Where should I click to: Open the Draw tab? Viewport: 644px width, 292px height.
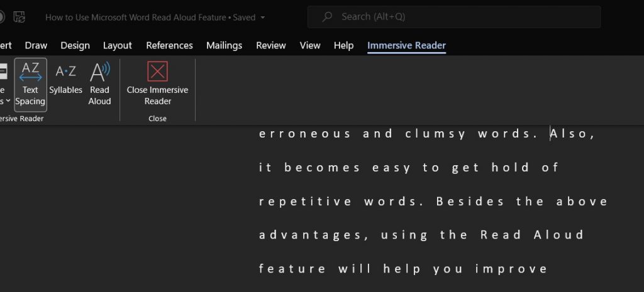pyautogui.click(x=36, y=45)
